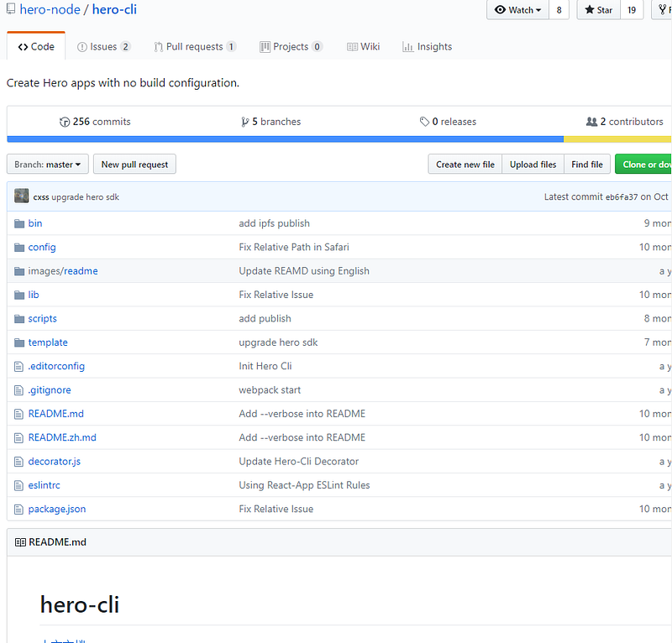Image resolution: width=672 pixels, height=643 pixels.
Task: Open the hero-node organization link
Action: coord(50,9)
